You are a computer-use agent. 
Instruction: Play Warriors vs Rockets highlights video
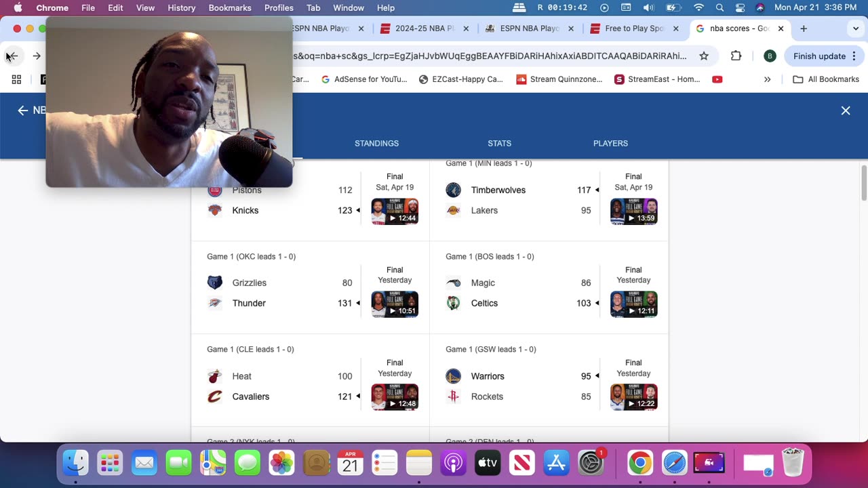click(x=633, y=397)
